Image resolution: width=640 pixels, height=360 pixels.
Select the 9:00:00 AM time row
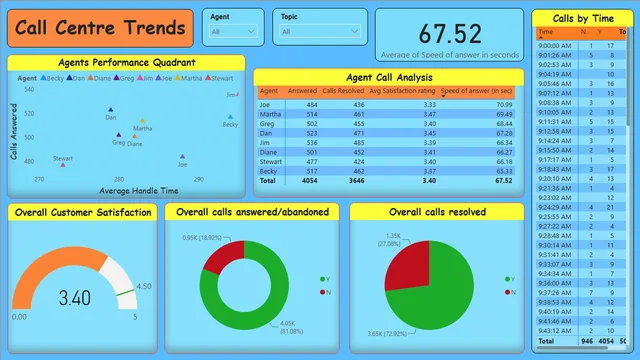pos(581,45)
